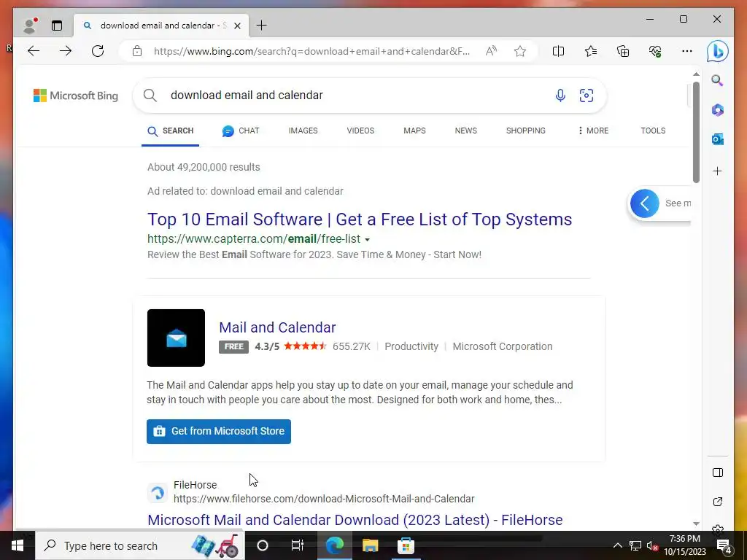
Task: Add a sidebar app with plus
Action: 718,171
